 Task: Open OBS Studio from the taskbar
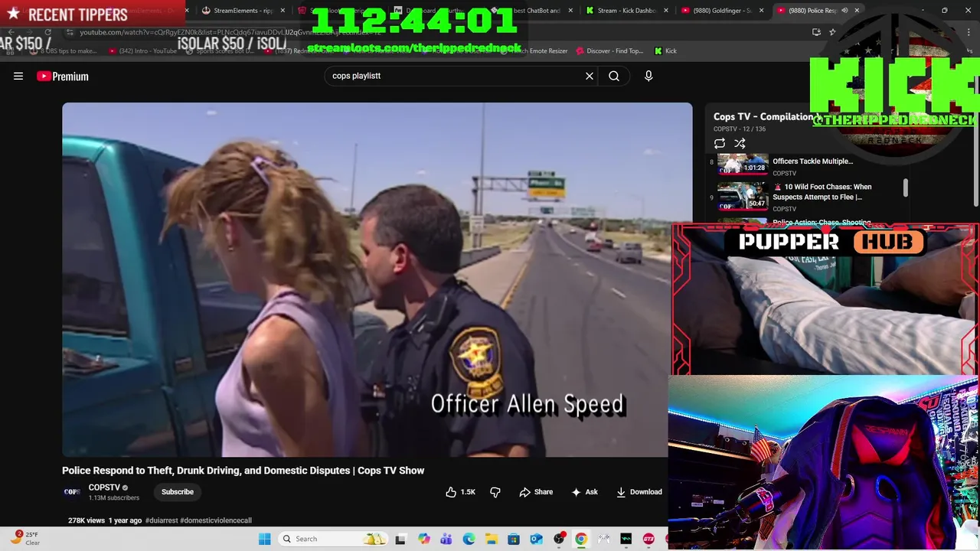[559, 539]
